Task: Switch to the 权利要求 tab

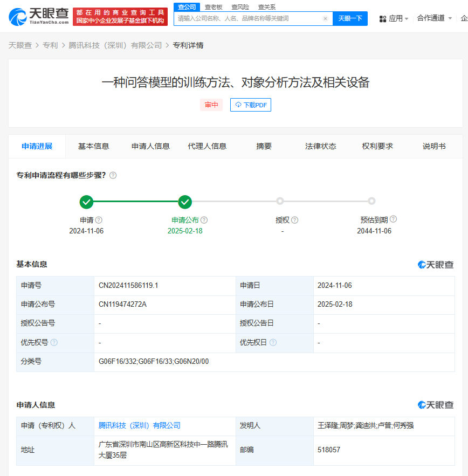Action: (377, 146)
